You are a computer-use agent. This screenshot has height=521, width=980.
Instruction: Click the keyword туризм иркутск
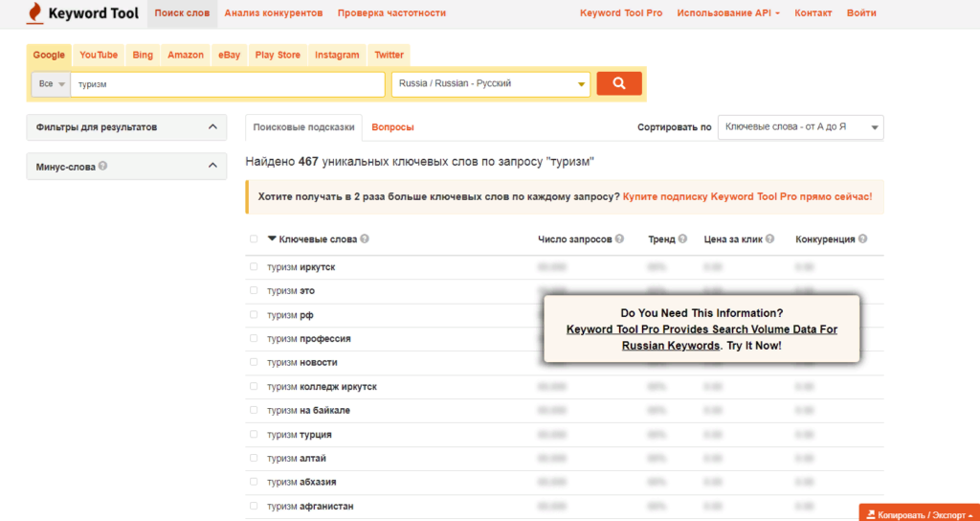point(301,267)
